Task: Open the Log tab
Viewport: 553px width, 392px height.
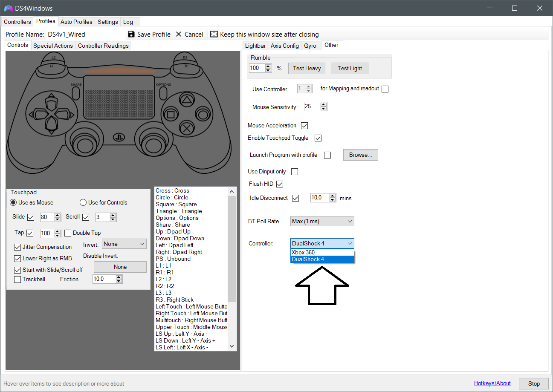Action: pyautogui.click(x=128, y=22)
